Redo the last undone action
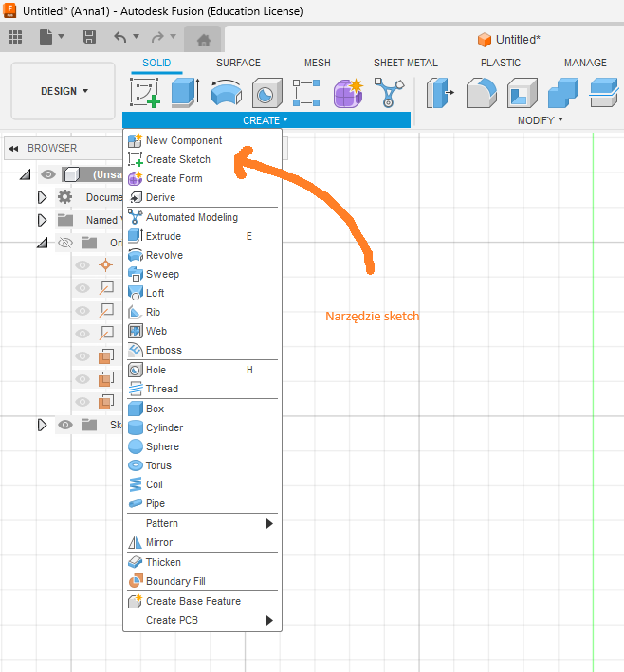The height and width of the screenshot is (672, 624). click(x=157, y=37)
